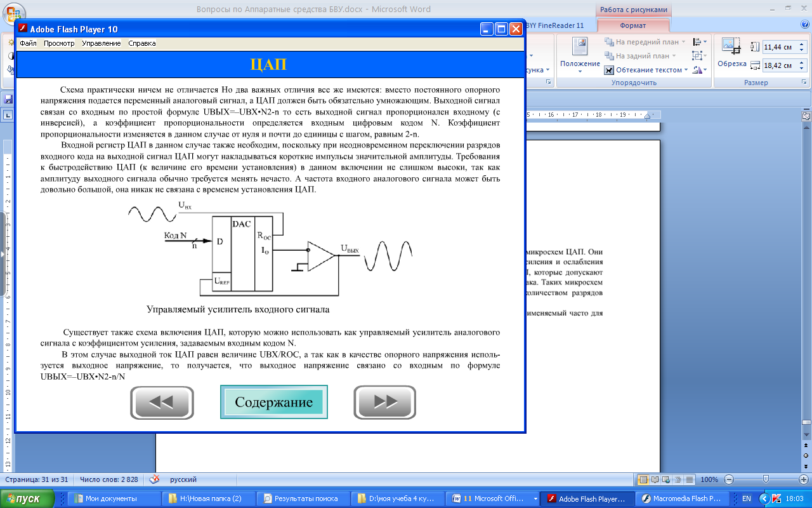This screenshot has width=812, height=508.
Task: Open the picture styles dialog launcher
Action: pos(548,83)
